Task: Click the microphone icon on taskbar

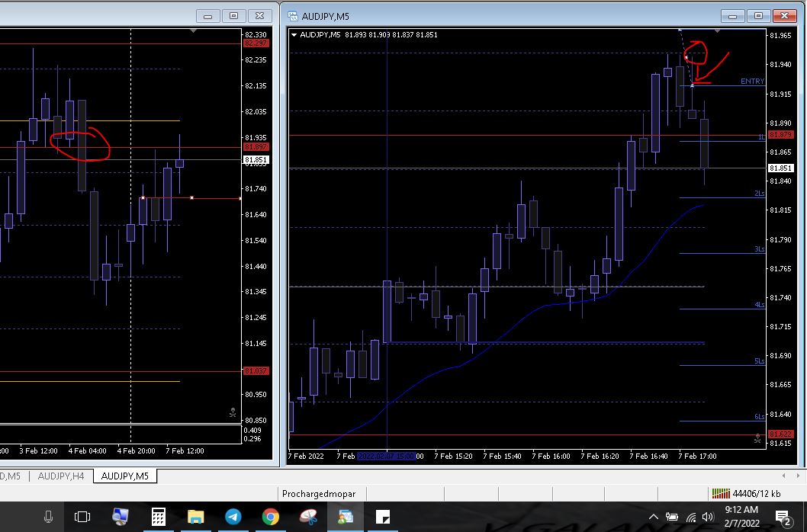Action: point(48,517)
